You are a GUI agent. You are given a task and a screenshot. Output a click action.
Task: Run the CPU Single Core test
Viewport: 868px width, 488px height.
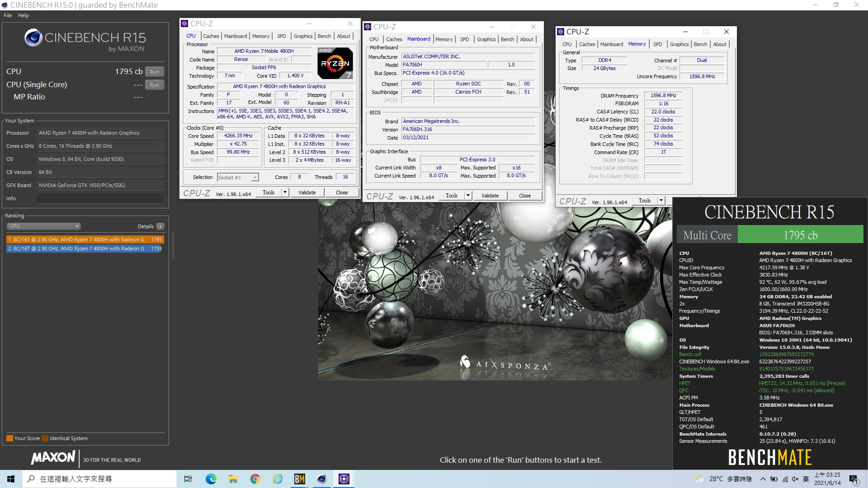pyautogui.click(x=155, y=85)
